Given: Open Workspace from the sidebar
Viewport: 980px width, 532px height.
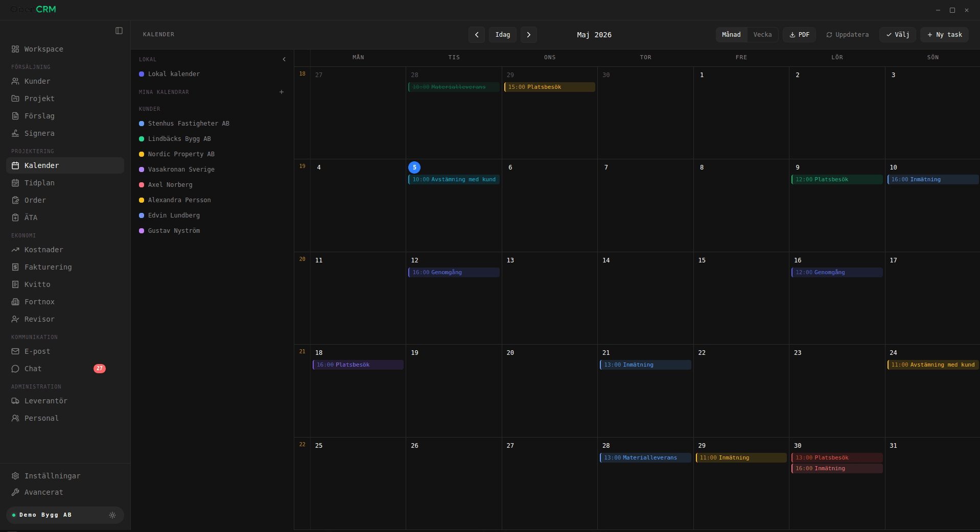Looking at the screenshot, I should click(x=65, y=49).
